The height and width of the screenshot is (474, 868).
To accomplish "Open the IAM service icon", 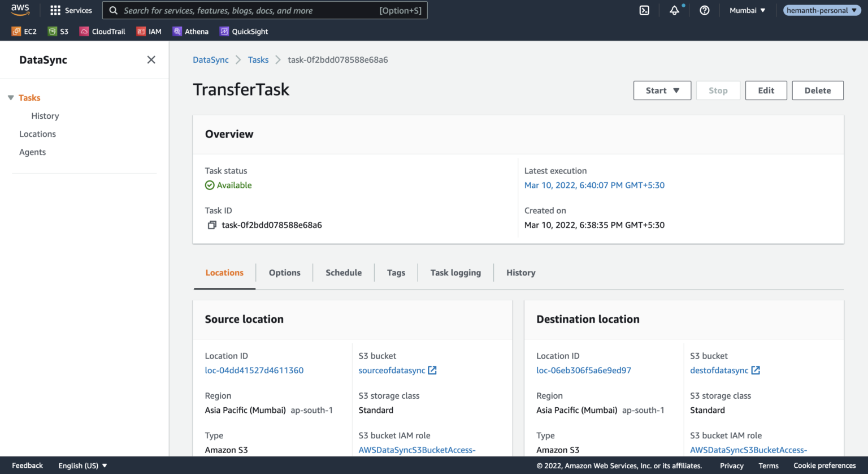I will [x=149, y=31].
